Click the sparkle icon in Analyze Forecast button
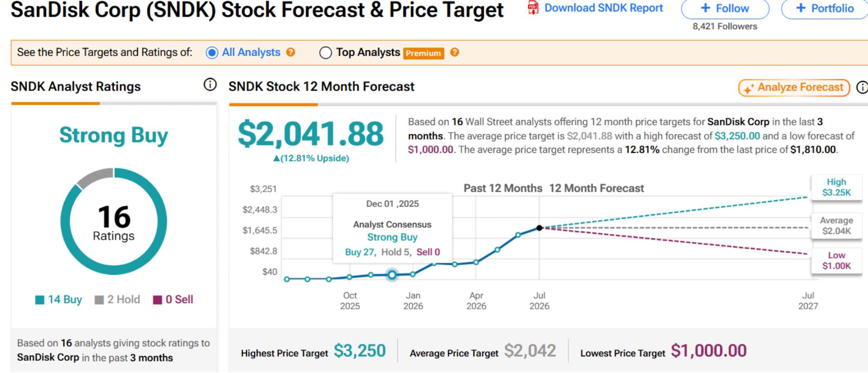This screenshot has height=373, width=868. (748, 89)
